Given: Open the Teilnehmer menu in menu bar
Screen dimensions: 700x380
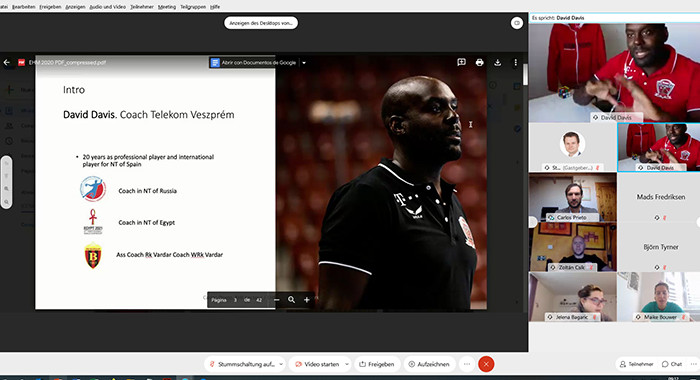Looking at the screenshot, I should click(142, 7).
